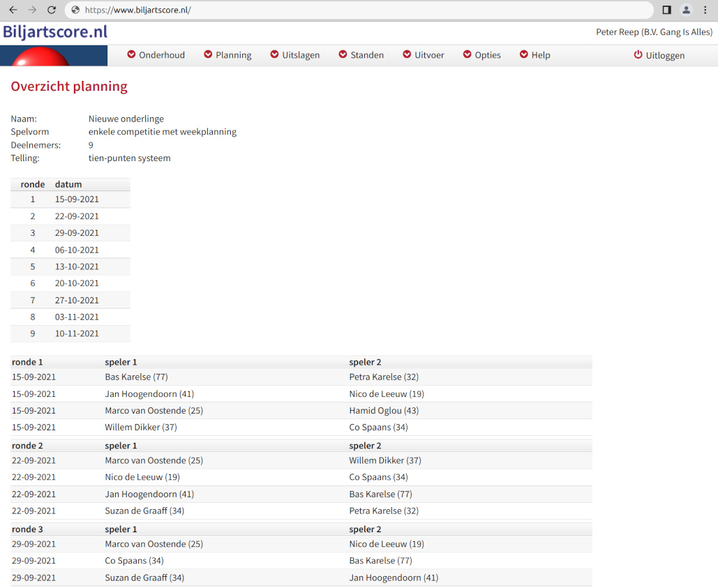Open the browser profile avatar icon
The image size is (718, 588).
click(x=686, y=10)
